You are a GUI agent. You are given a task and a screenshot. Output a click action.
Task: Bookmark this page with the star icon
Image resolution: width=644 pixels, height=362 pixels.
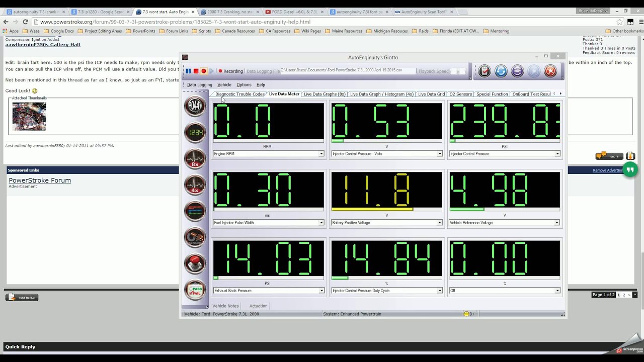tap(620, 22)
